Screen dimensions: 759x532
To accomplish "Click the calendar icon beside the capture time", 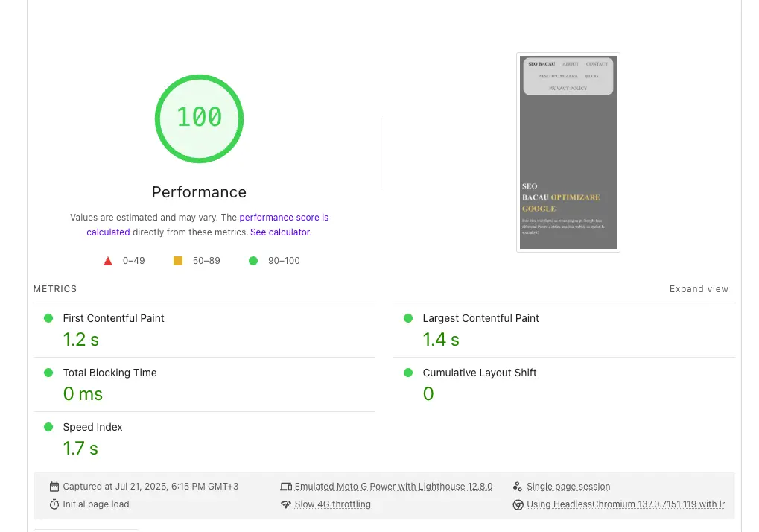I will (54, 487).
